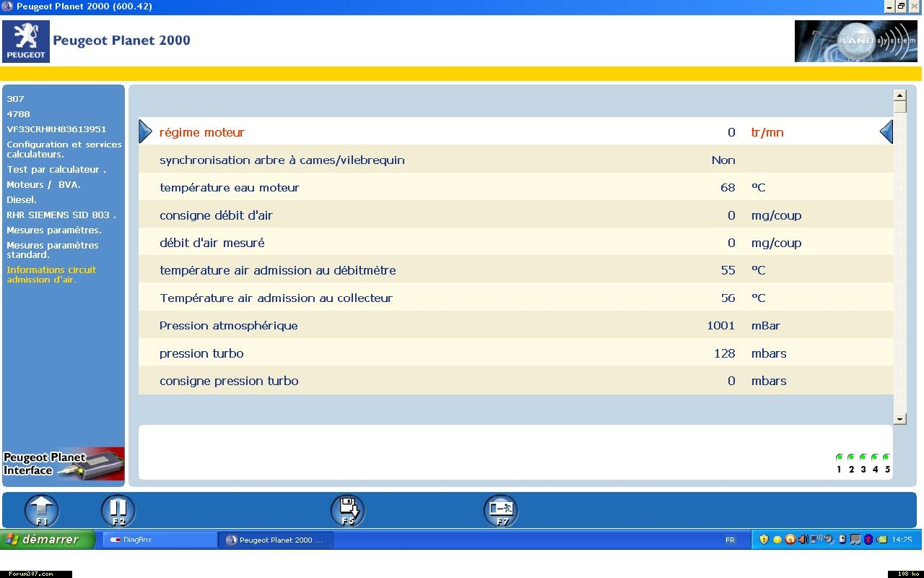Click the wireless network tray icon

(816, 540)
